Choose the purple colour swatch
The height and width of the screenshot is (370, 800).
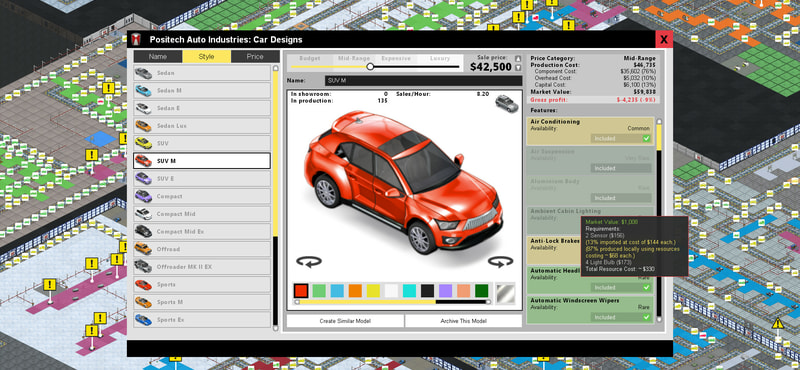pos(445,291)
